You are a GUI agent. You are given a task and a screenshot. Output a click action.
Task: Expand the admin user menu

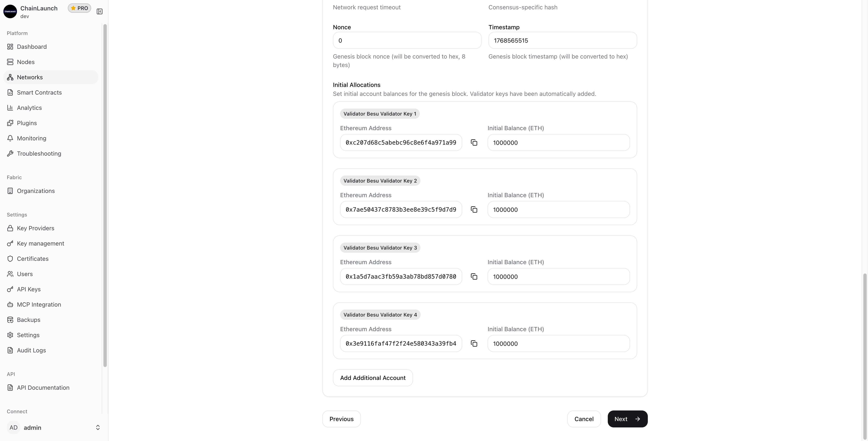[x=98, y=427]
